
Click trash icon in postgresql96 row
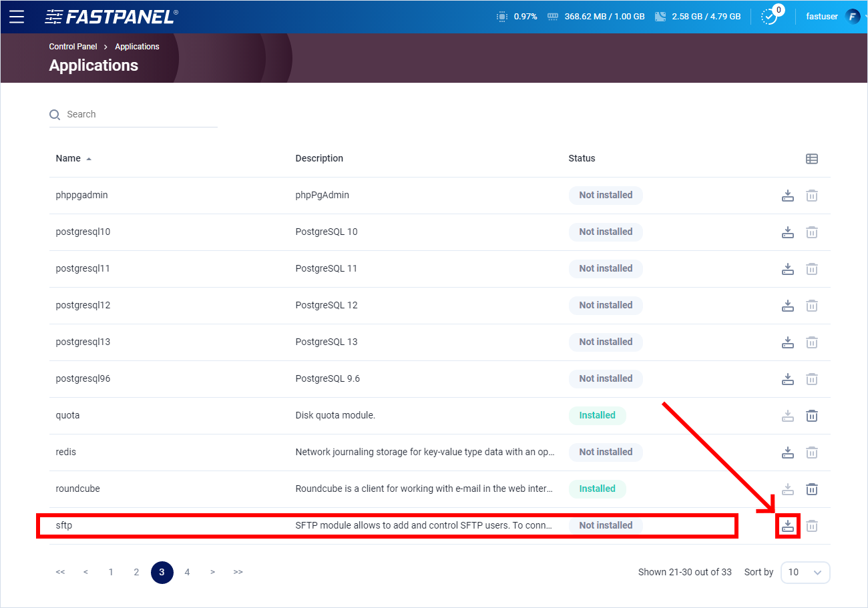[x=812, y=379]
